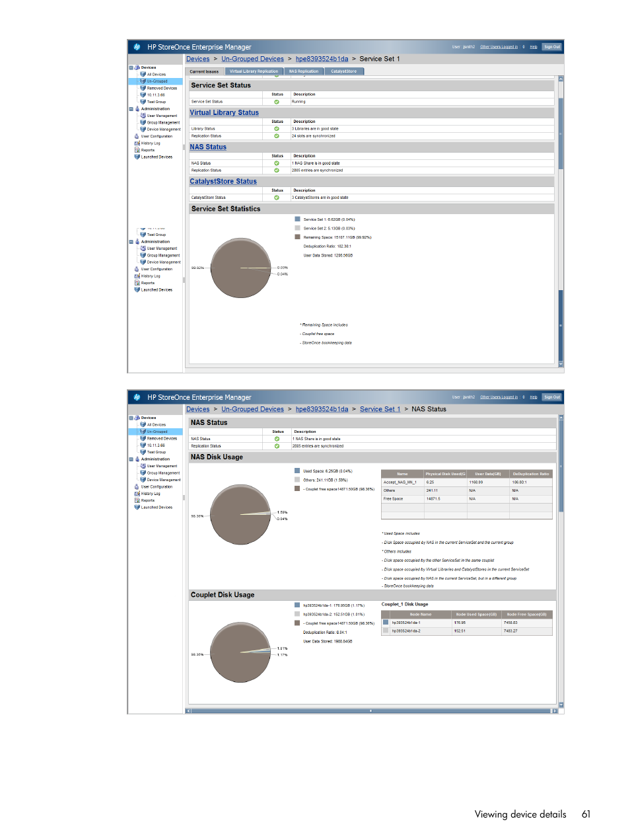Follow the Virtual Library Status heading link

point(225,113)
